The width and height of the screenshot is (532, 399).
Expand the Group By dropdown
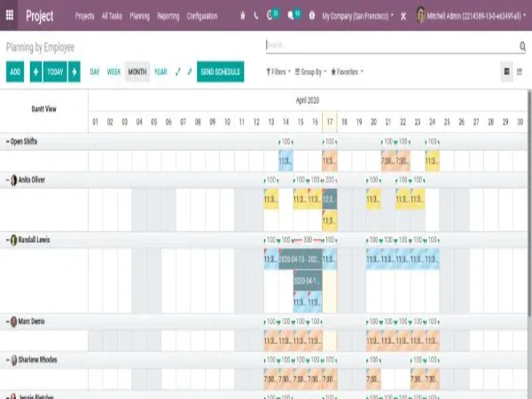[311, 72]
